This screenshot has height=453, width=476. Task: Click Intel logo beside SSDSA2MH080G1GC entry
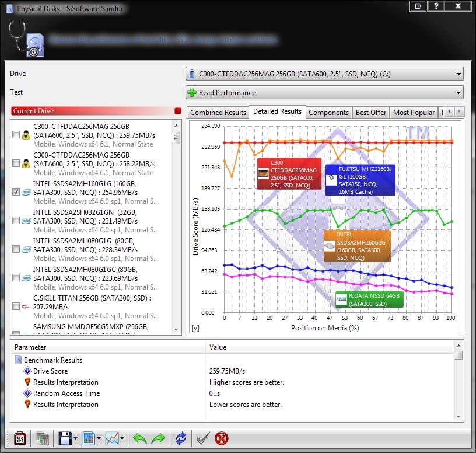coord(26,278)
